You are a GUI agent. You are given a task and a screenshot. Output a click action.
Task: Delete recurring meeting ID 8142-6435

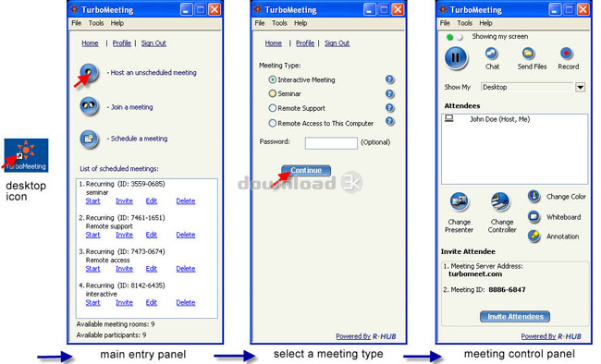pos(186,303)
